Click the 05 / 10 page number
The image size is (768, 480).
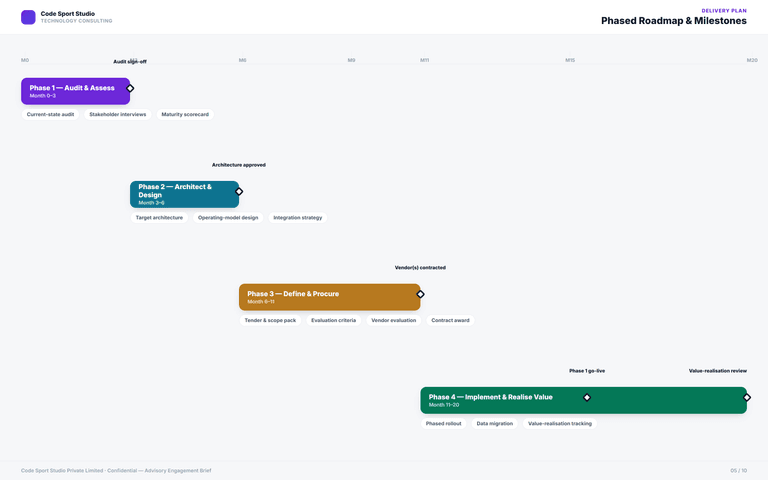[x=739, y=471]
